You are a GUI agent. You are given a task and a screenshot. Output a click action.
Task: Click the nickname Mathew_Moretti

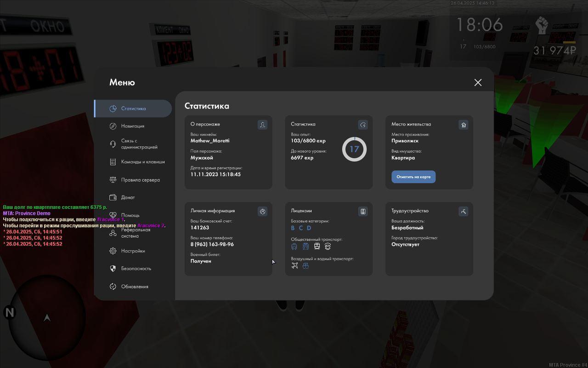tap(210, 141)
